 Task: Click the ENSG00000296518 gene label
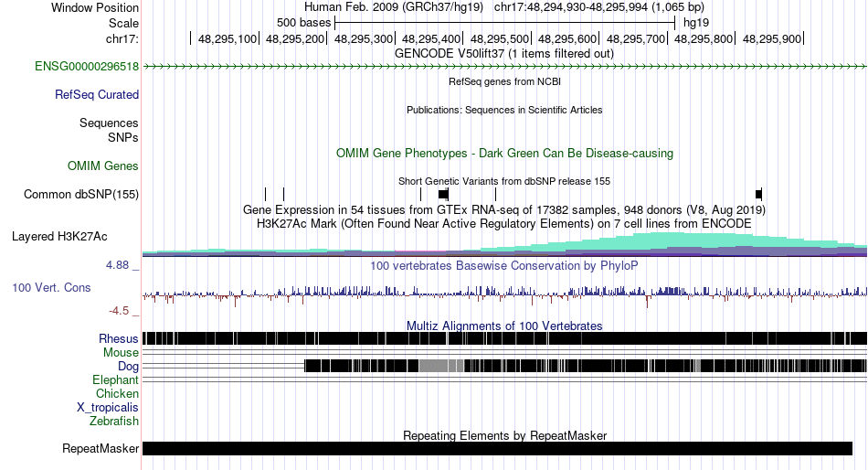click(x=87, y=67)
